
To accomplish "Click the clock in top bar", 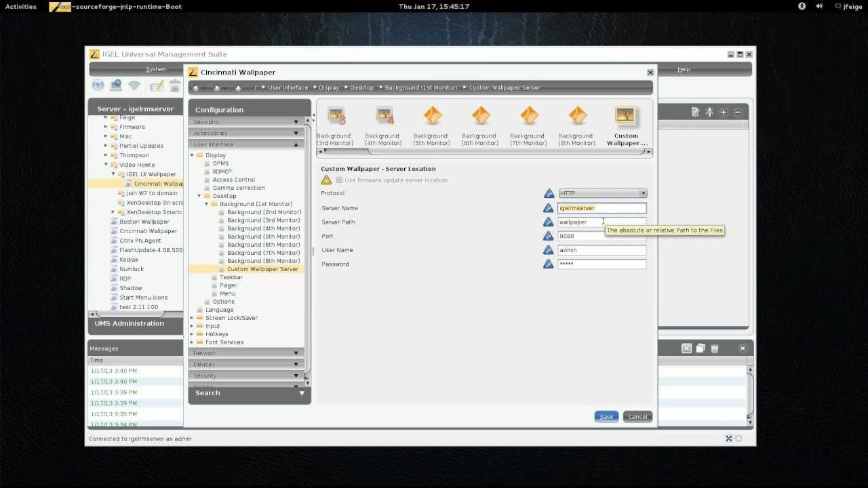I will (x=434, y=6).
